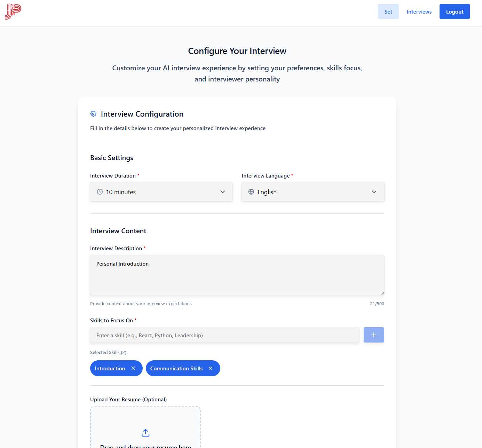Click the Logout button
The image size is (482, 448).
[x=455, y=11]
